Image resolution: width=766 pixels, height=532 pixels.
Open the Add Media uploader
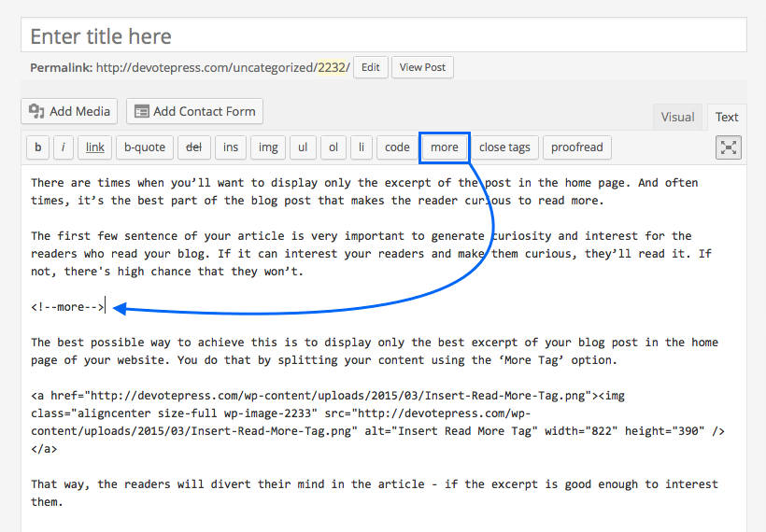70,111
